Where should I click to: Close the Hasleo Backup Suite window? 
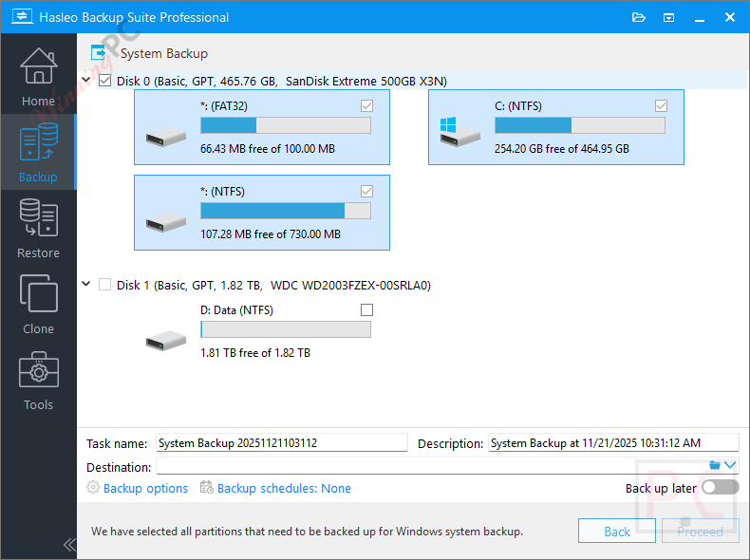coord(730,18)
